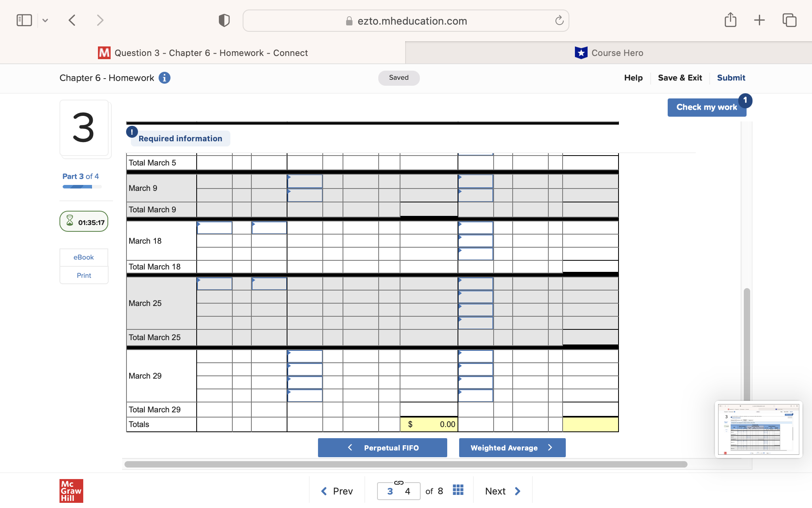Click the Safari sidebar toggle icon
The width and height of the screenshot is (812, 508).
(x=24, y=20)
